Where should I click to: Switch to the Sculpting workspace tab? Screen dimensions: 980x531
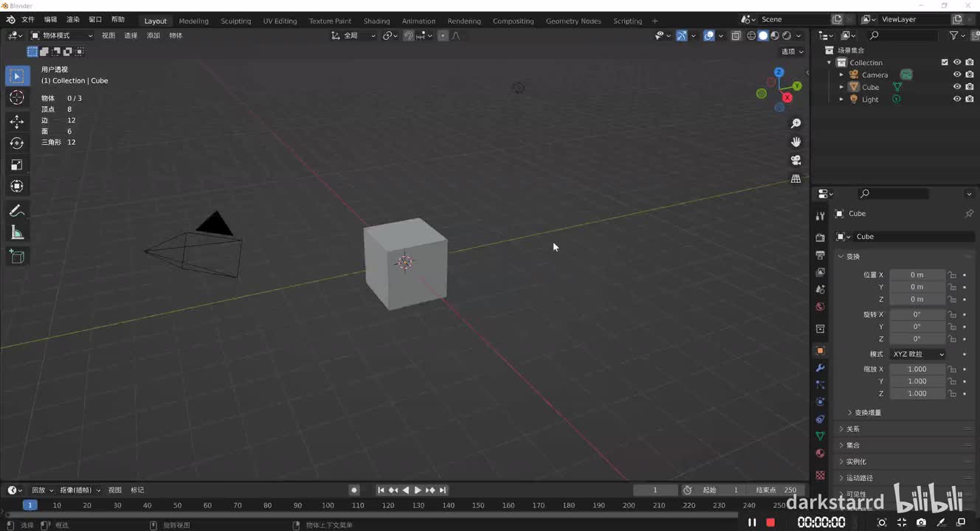pos(236,21)
